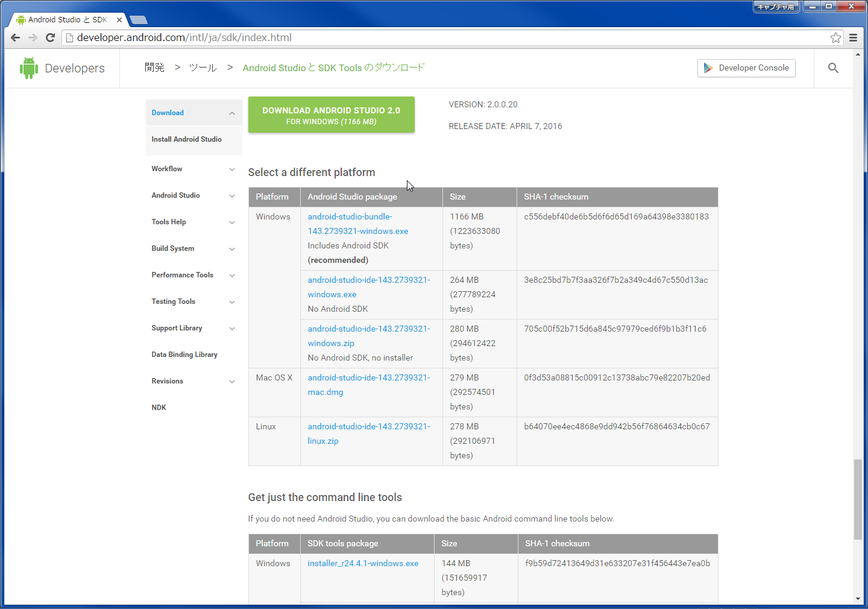868x609 pixels.
Task: Maximize the Chrome window
Action: [x=829, y=7]
